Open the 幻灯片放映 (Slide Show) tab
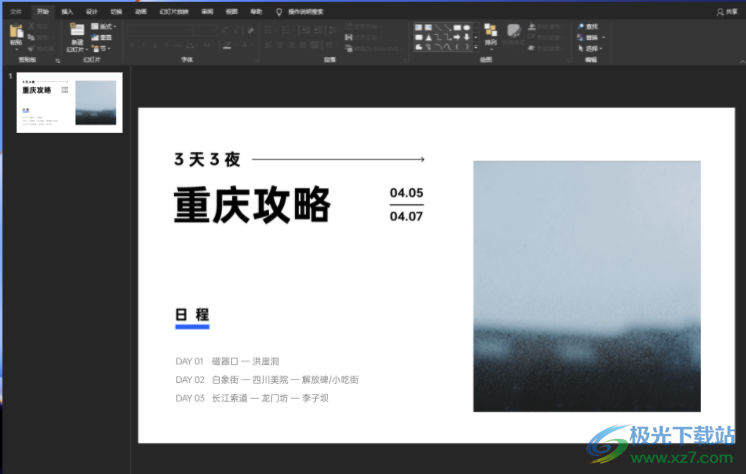Viewport: 746px width, 474px height. 174,11
